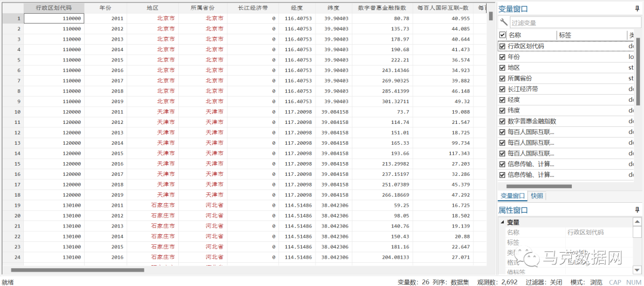
Task: Uncheck the 长江经济带 variable checkbox
Action: click(x=502, y=89)
